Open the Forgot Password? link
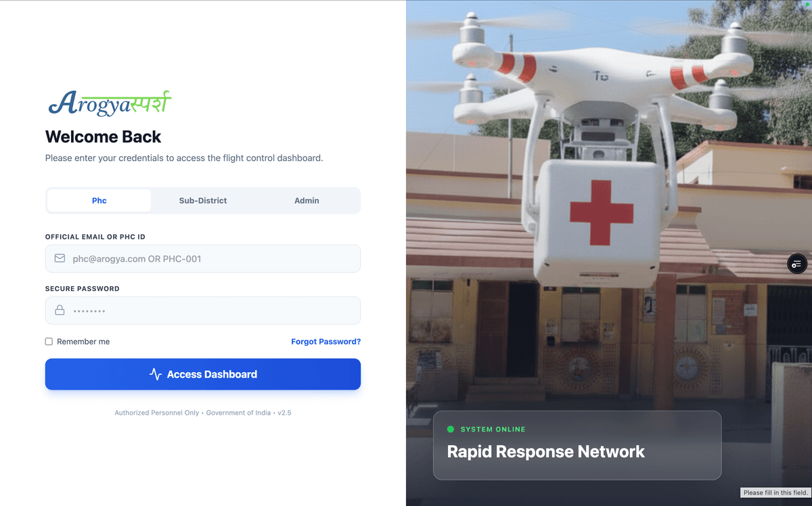812x506 pixels. coord(326,342)
